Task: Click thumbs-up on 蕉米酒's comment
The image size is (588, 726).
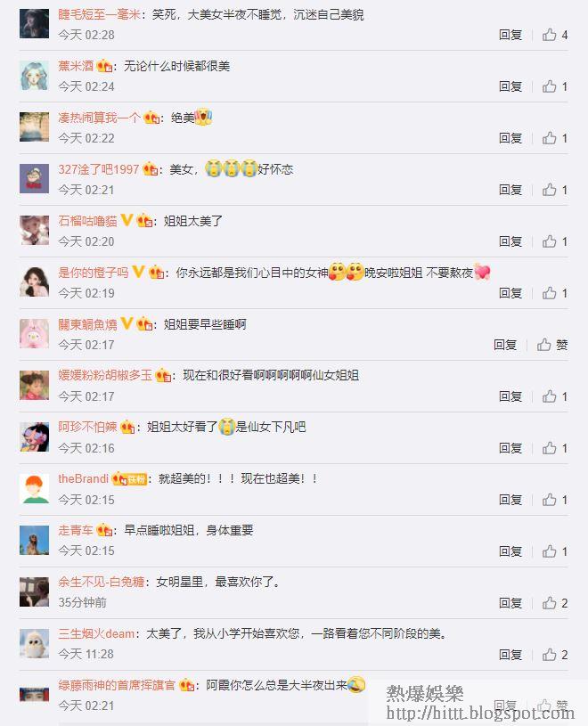Action: [x=554, y=86]
